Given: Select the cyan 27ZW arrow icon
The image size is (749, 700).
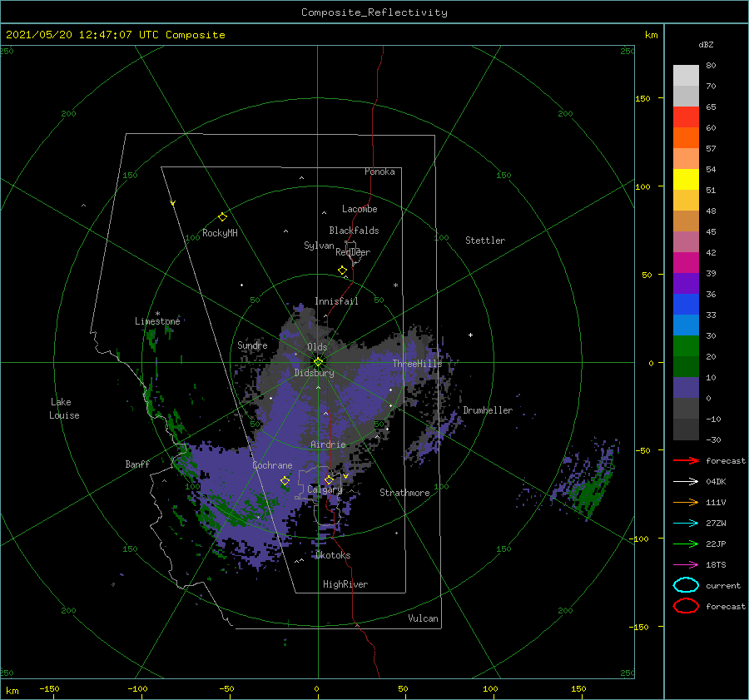Looking at the screenshot, I should (x=686, y=524).
